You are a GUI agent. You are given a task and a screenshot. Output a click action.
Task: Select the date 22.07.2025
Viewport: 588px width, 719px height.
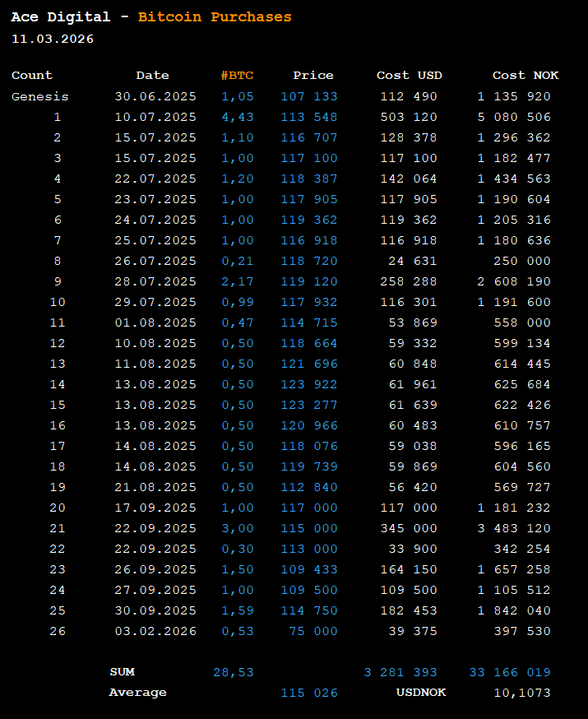[x=155, y=179]
